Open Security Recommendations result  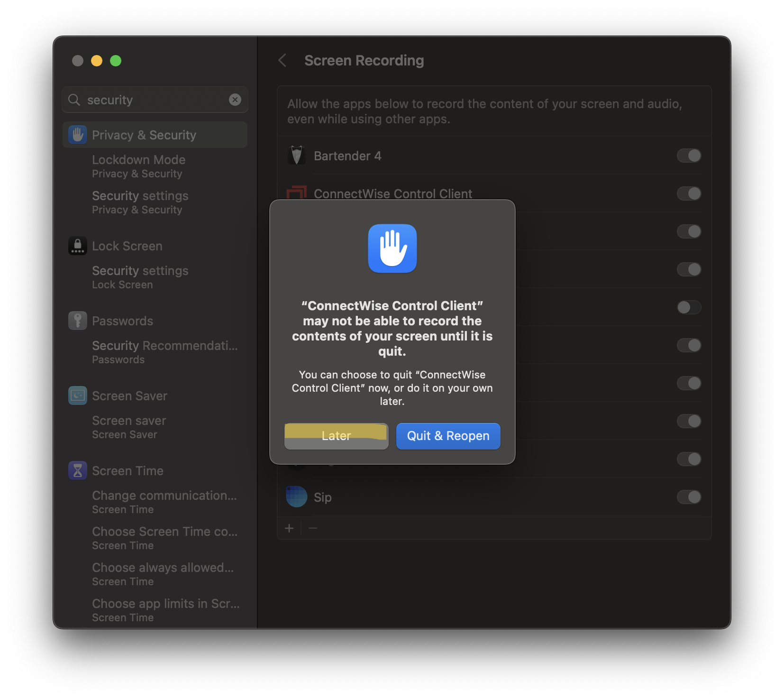tap(165, 352)
